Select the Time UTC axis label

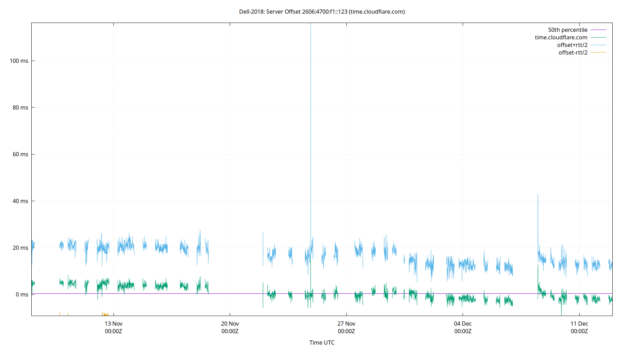pyautogui.click(x=322, y=342)
